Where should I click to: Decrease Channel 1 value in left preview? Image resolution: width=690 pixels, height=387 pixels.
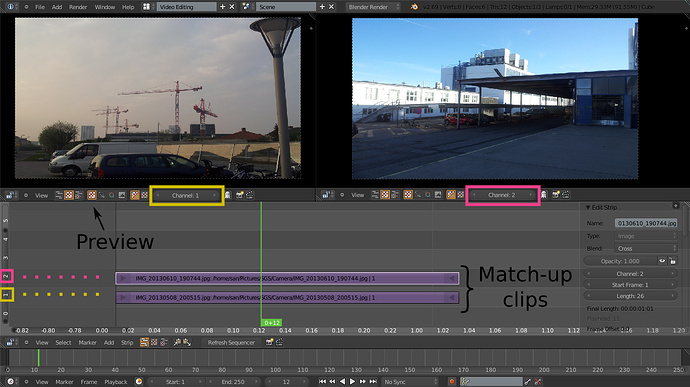[158, 195]
